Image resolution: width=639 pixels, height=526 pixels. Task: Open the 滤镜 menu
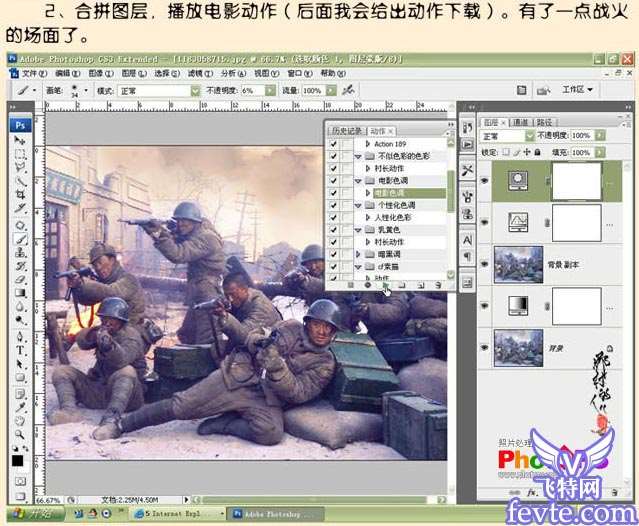201,73
